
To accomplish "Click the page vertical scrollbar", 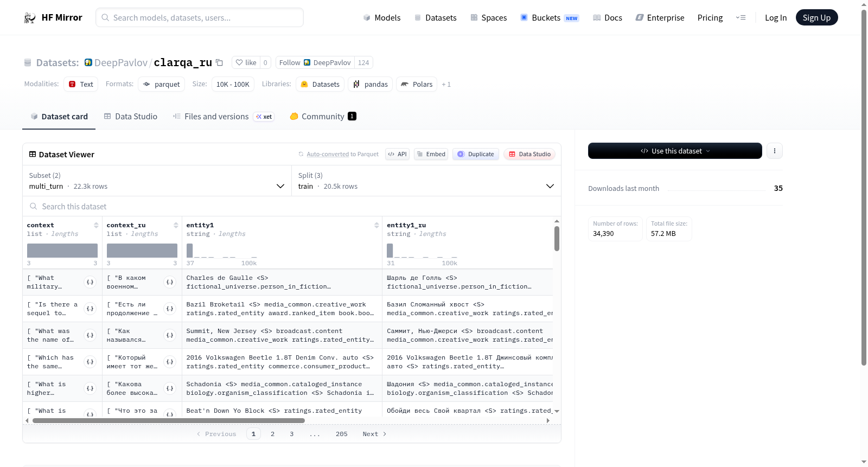I will click(864, 187).
